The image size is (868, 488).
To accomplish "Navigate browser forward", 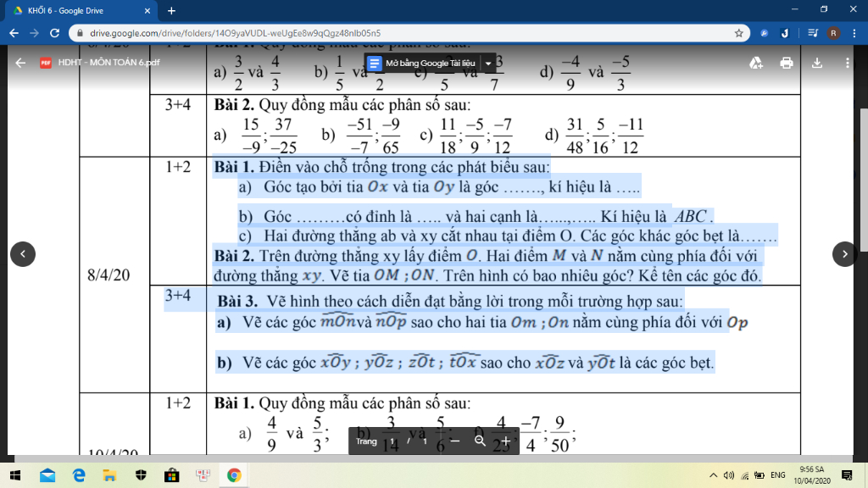I will pos(34,33).
